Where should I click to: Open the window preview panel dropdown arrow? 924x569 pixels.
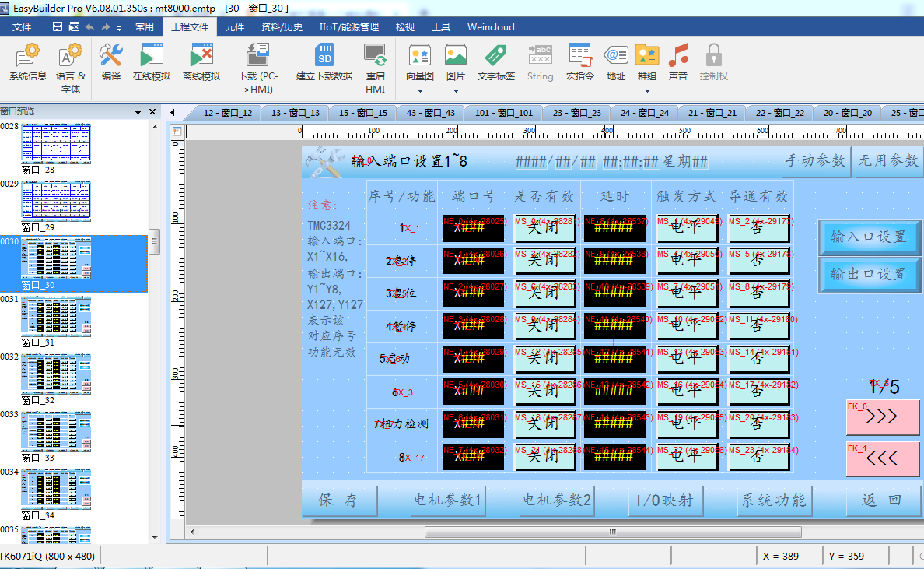coord(138,112)
